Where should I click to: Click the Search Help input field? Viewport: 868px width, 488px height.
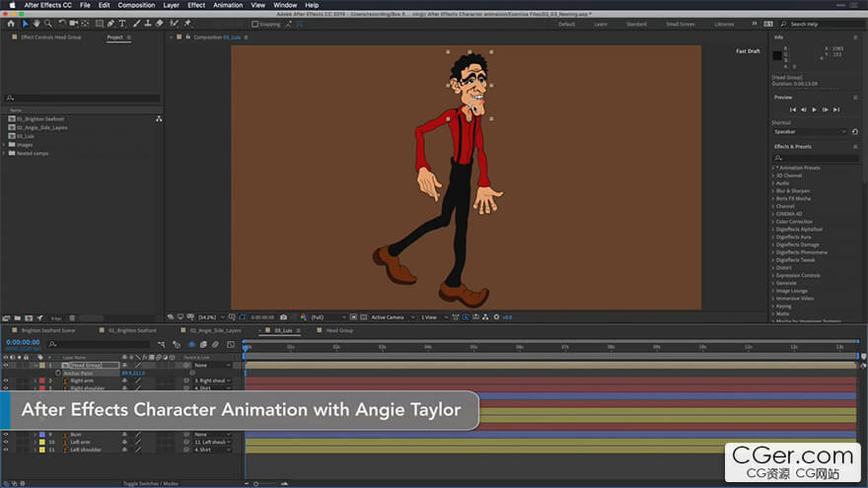pos(824,25)
